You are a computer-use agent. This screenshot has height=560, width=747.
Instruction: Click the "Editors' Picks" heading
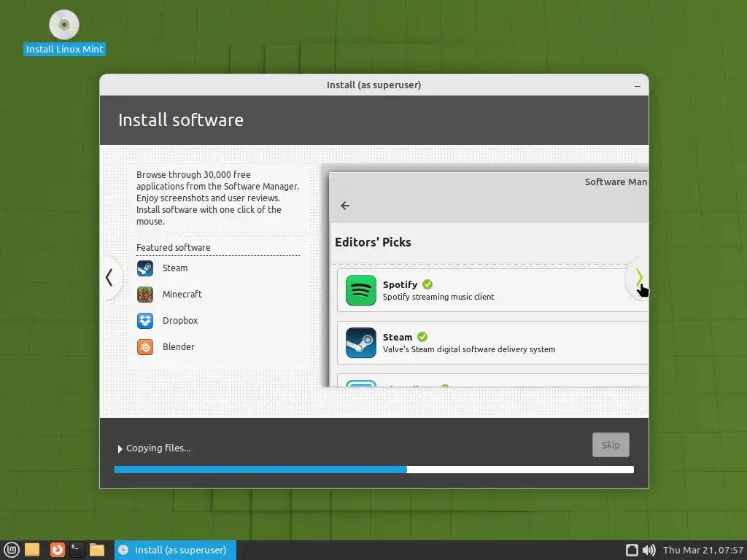(373, 242)
